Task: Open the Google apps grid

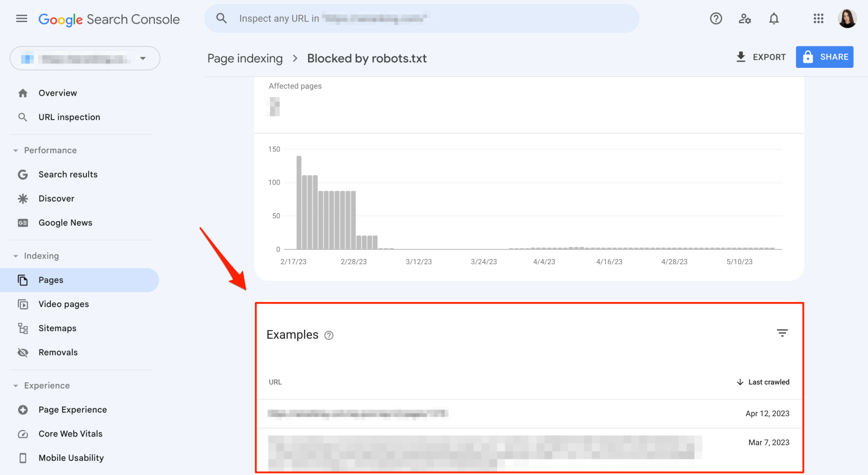Action: point(818,18)
